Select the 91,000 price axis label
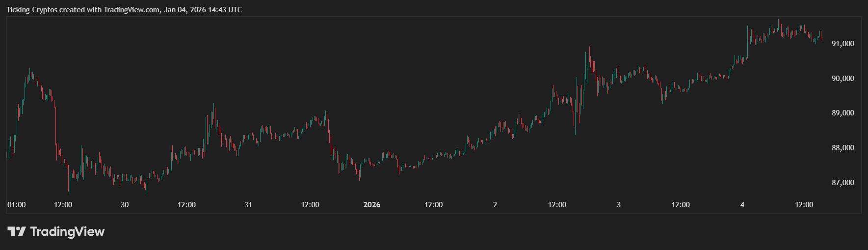Viewport: 868px width, 250px height. tap(842, 44)
